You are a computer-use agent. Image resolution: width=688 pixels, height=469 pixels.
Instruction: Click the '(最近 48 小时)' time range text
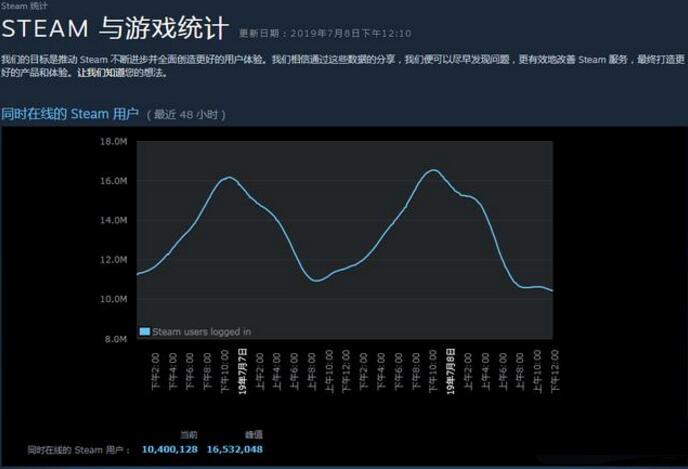click(186, 115)
